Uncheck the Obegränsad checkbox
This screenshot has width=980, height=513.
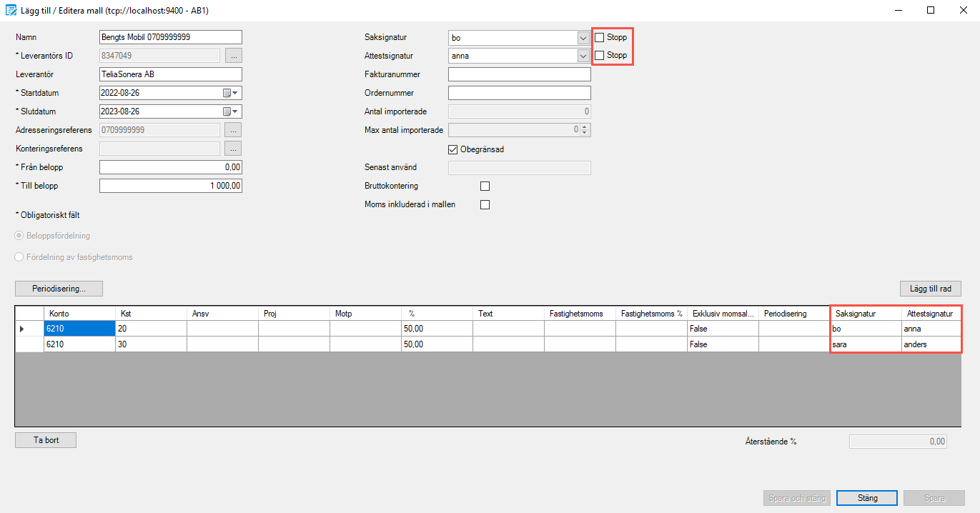(452, 149)
